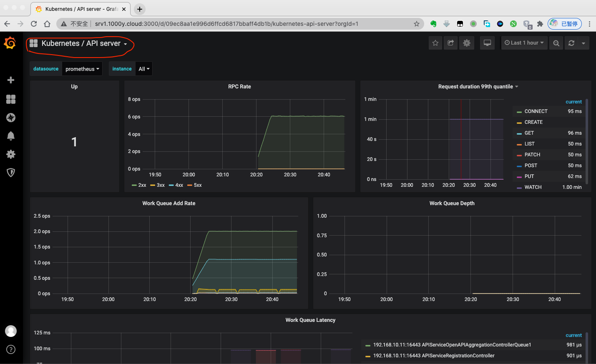Open the Server Admin shield icon
Viewport: 596px width, 364px height.
[11, 173]
